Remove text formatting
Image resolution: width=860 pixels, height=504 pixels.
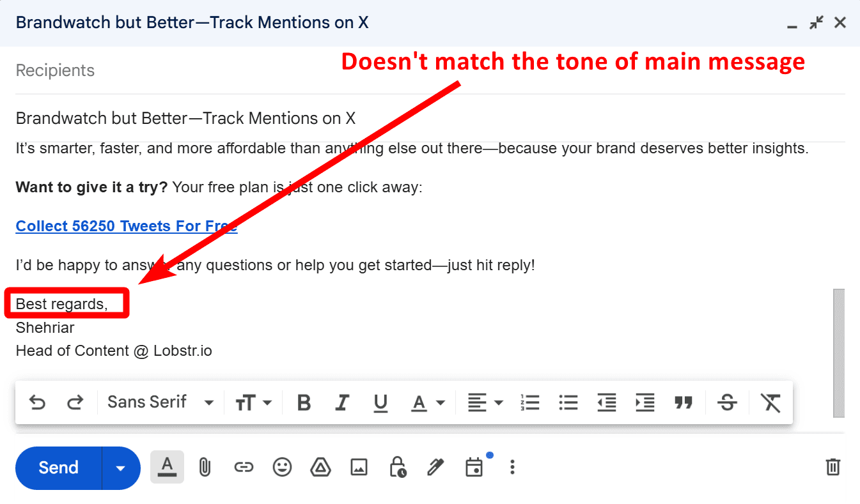click(770, 402)
